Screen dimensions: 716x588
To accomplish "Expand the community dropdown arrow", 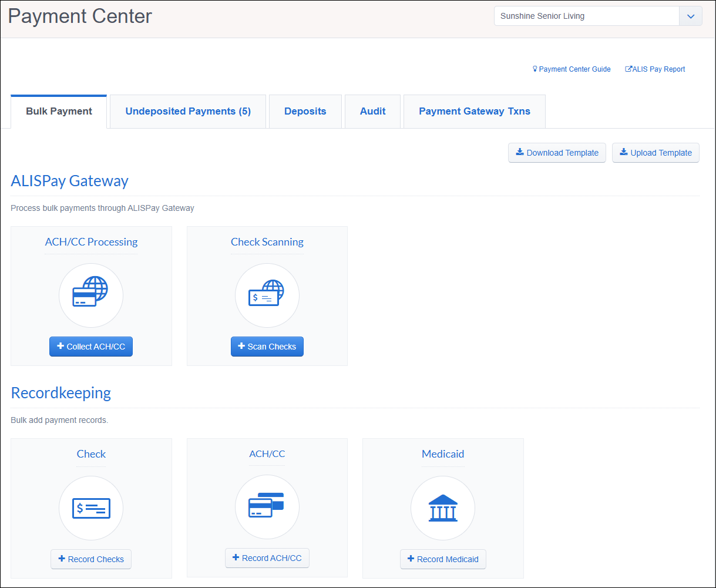I will point(691,16).
